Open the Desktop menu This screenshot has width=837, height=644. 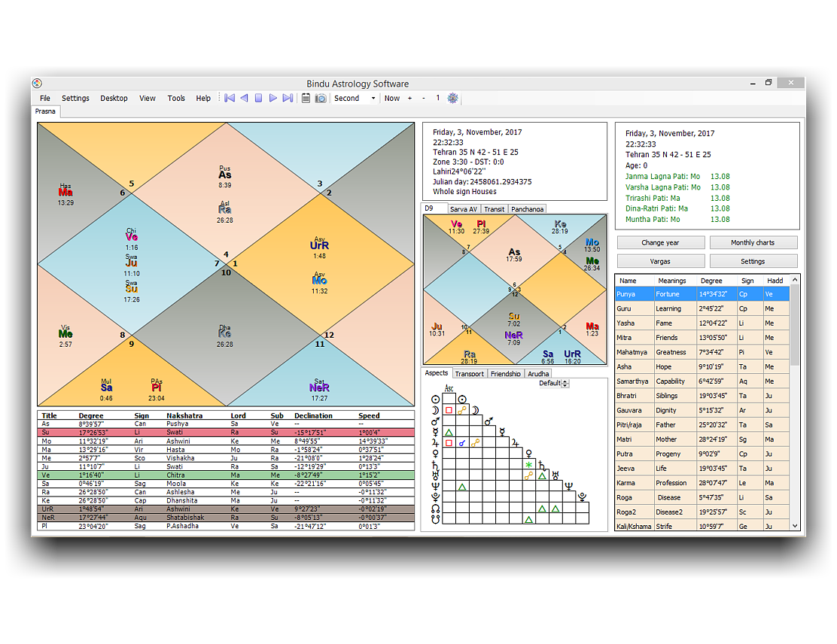(x=114, y=98)
